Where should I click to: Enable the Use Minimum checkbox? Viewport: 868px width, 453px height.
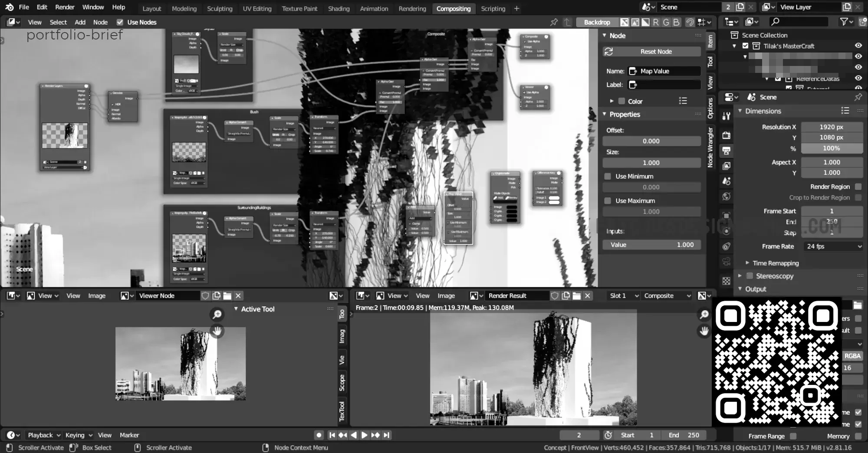(608, 176)
